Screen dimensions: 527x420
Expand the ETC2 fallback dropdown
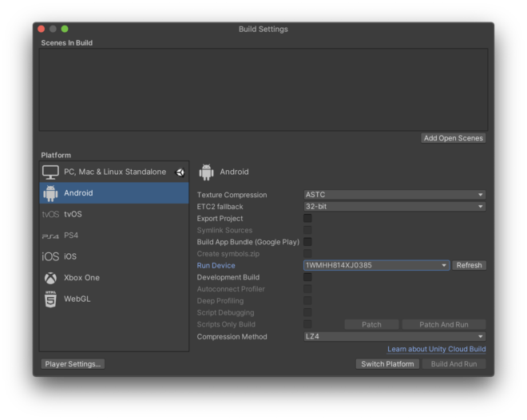(x=394, y=207)
